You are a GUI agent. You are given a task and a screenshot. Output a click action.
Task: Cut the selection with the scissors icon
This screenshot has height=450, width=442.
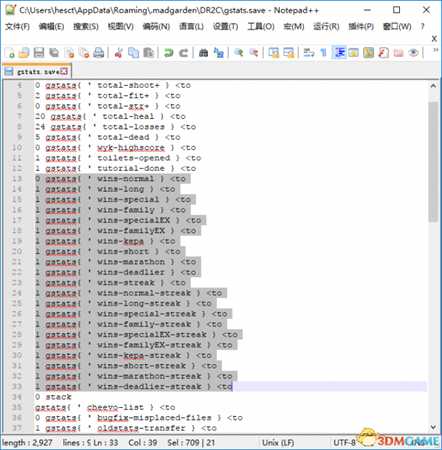click(119, 52)
